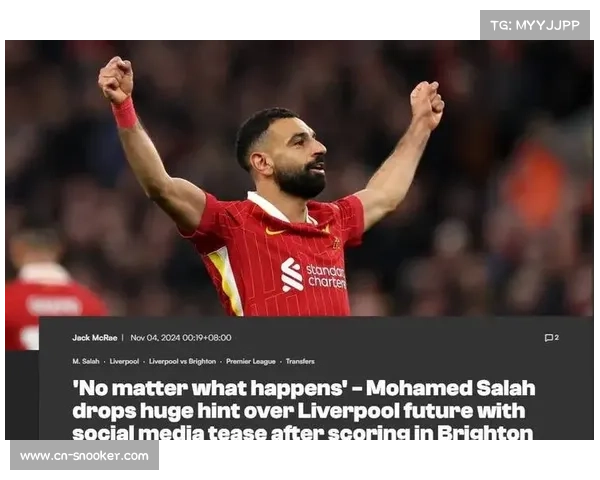The image size is (600, 480).
Task: Open the M. Salah tag
Action: coord(86,361)
